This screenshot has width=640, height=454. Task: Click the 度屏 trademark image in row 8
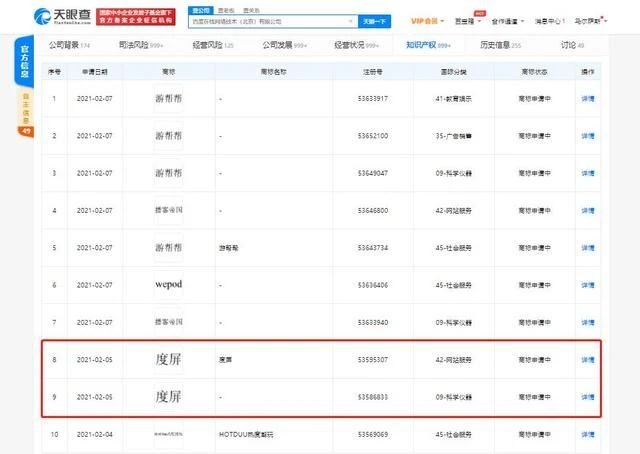(x=169, y=359)
